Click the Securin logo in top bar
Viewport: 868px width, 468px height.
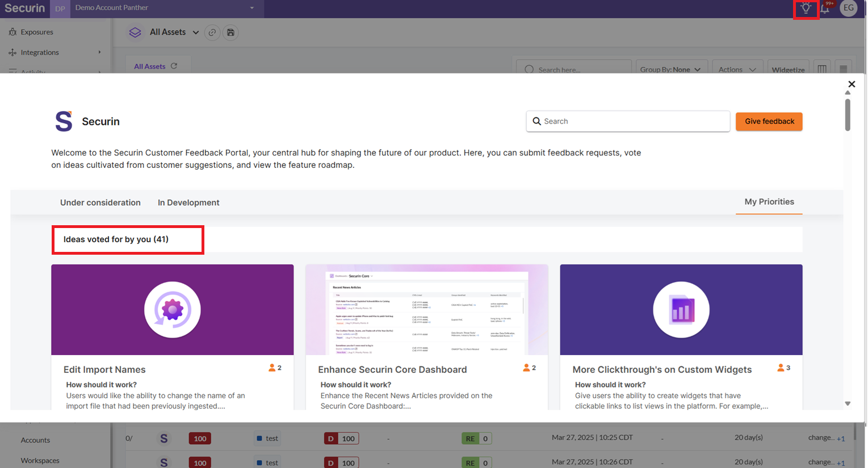(x=24, y=8)
